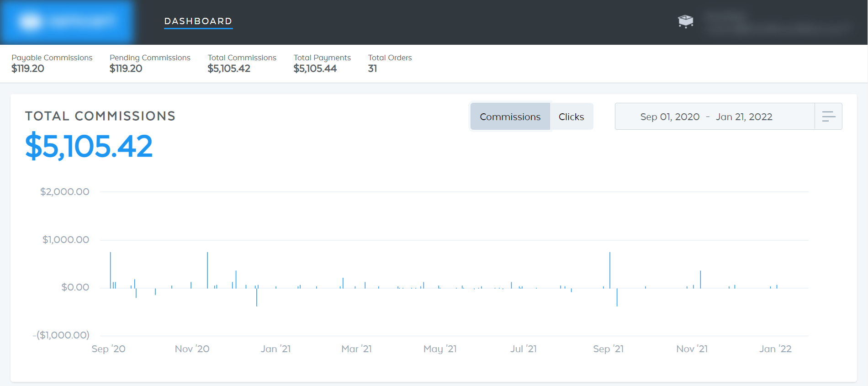The height and width of the screenshot is (386, 868).
Task: Click the large blue $5,105.42 total
Action: (89, 146)
